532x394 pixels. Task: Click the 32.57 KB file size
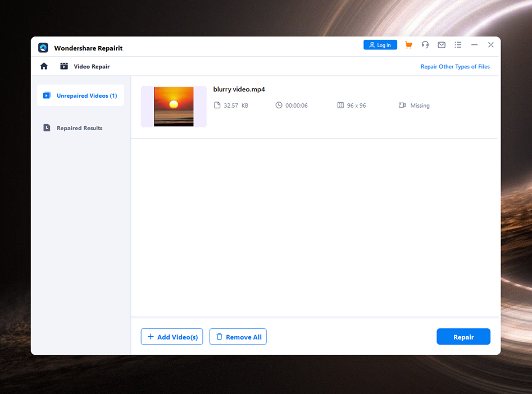(236, 106)
